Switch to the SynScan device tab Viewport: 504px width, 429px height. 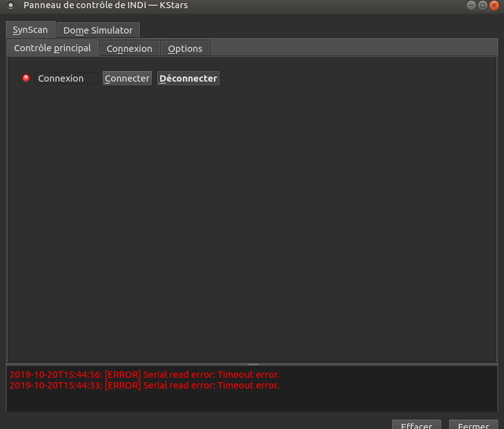point(30,30)
